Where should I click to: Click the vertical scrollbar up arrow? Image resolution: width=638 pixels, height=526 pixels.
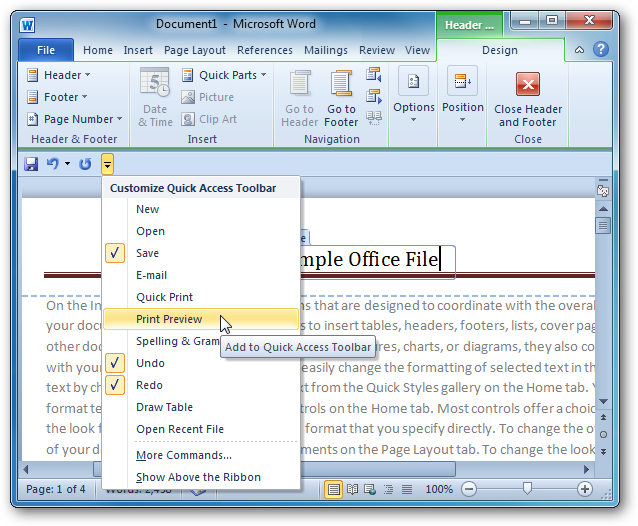pyautogui.click(x=603, y=209)
